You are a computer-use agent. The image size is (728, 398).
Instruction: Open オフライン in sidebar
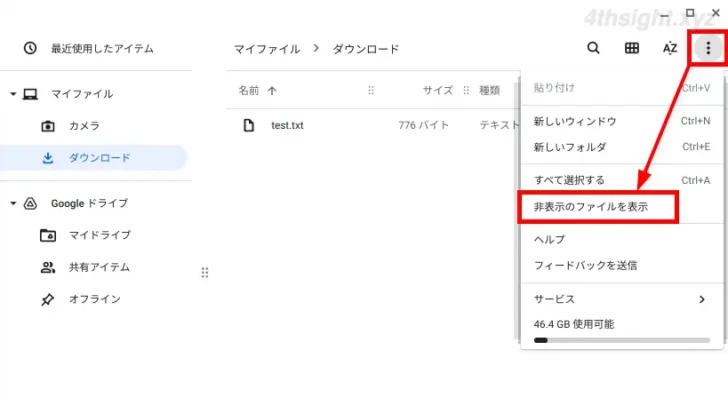[96, 300]
